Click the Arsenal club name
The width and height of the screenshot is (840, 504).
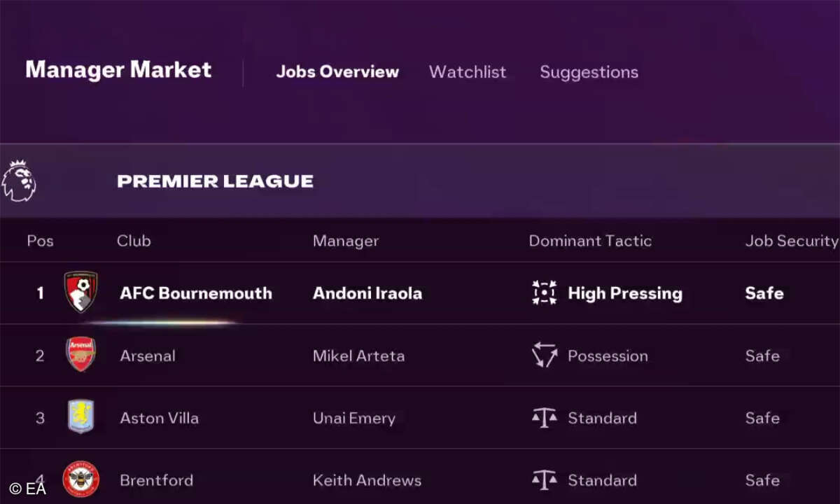(148, 356)
